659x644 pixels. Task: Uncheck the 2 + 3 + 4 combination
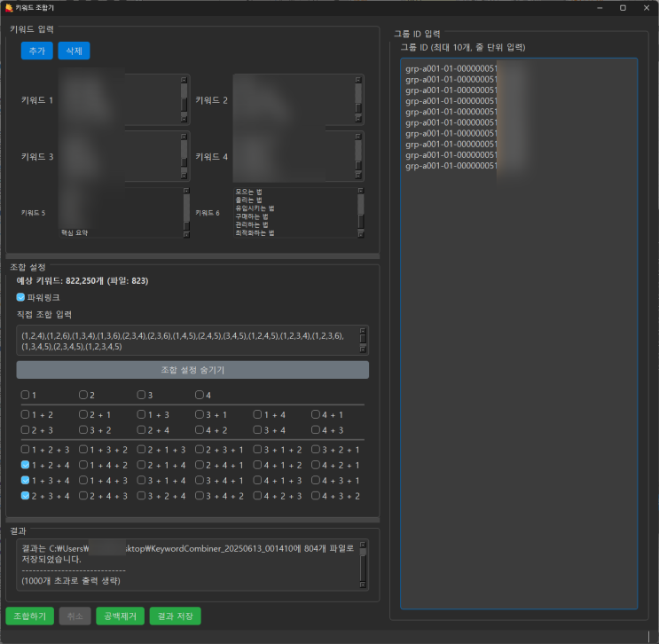pos(26,496)
